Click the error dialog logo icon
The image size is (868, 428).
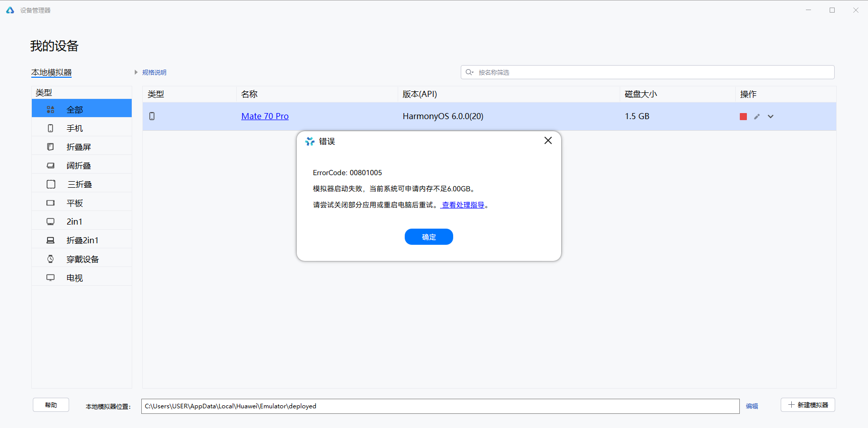coord(310,141)
